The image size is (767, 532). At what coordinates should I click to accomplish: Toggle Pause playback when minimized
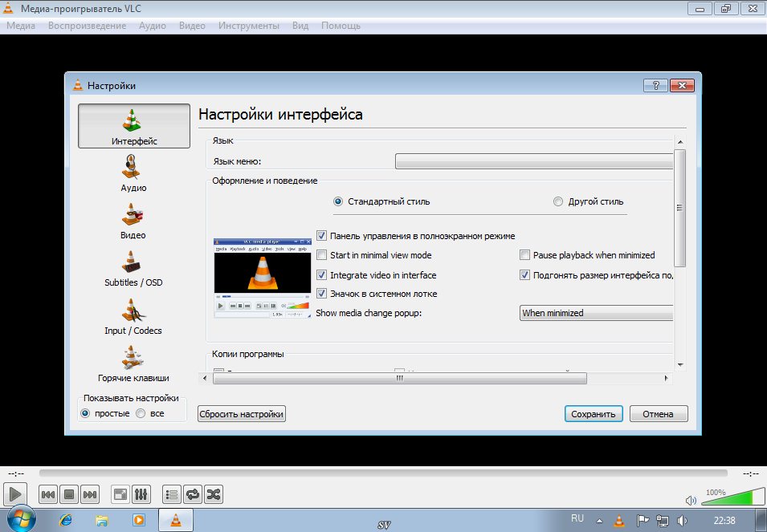tap(525, 255)
